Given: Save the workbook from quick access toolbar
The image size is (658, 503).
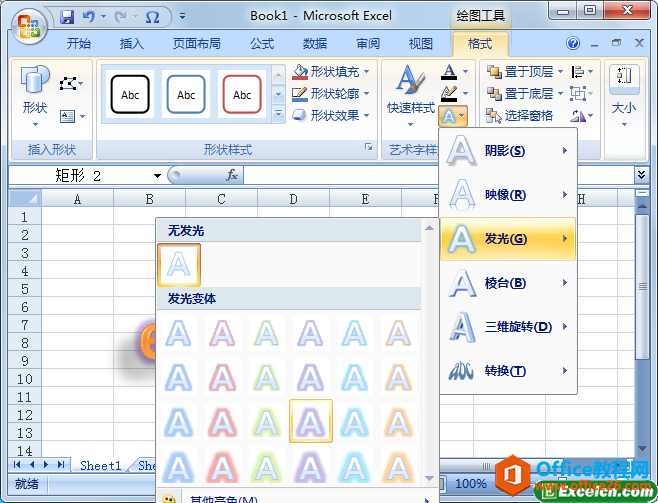Looking at the screenshot, I should coord(67,17).
